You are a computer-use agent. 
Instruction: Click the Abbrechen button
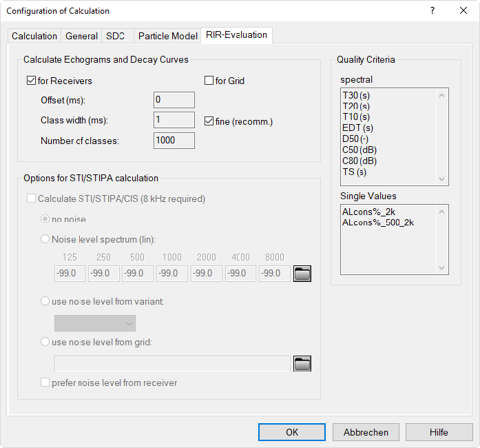pyautogui.click(x=366, y=432)
